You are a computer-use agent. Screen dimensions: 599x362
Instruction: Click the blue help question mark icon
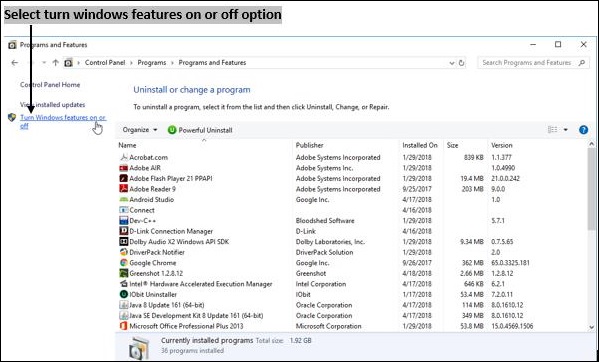(583, 130)
